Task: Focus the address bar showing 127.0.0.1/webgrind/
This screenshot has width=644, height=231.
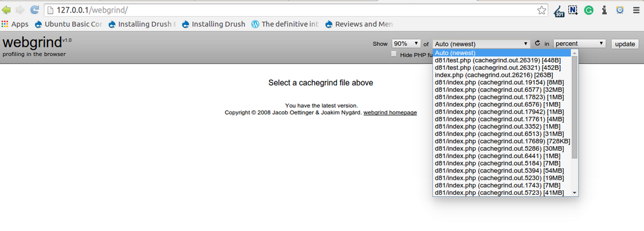Action: tap(287, 10)
